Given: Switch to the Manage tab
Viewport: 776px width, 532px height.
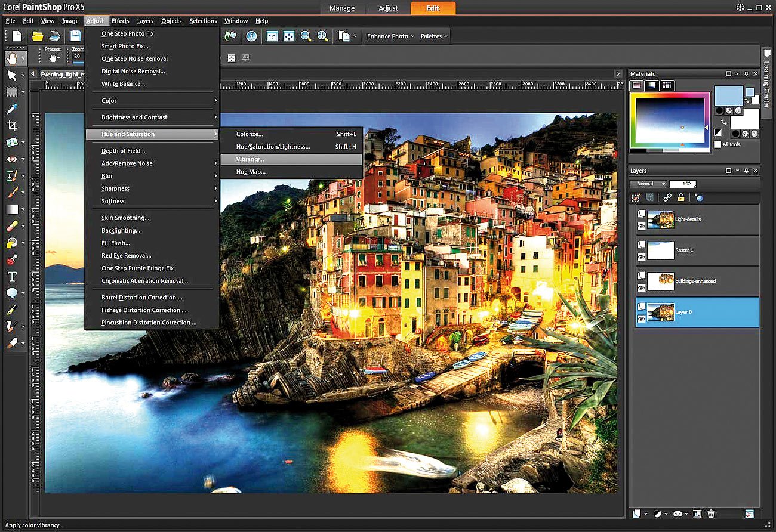Looking at the screenshot, I should tap(342, 8).
